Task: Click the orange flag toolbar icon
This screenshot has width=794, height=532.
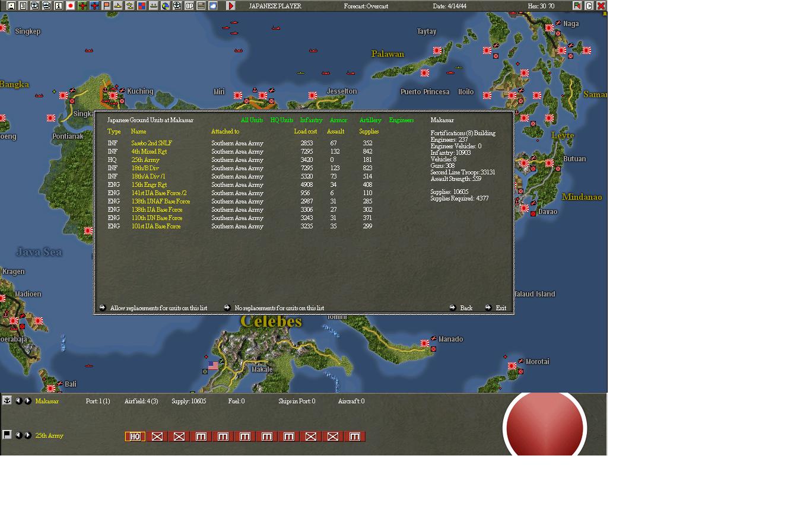Action: click(106, 6)
